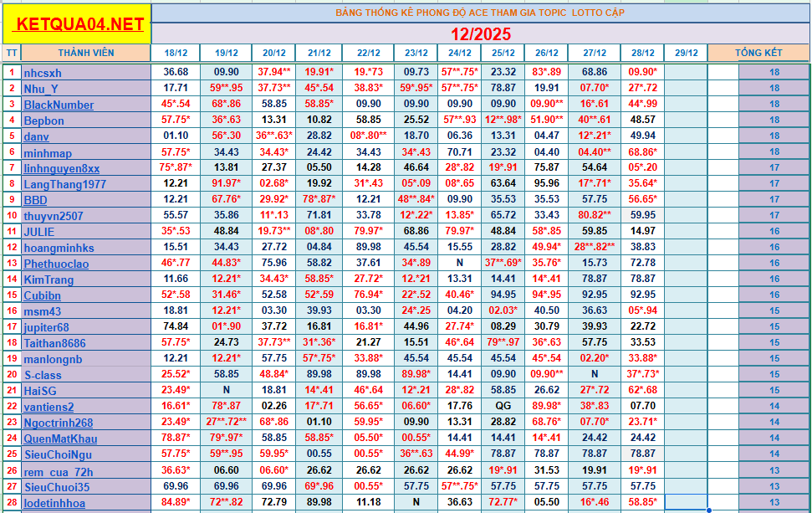Image resolution: width=812 pixels, height=513 pixels.
Task: Click the 26/12 date header
Action: click(x=547, y=53)
